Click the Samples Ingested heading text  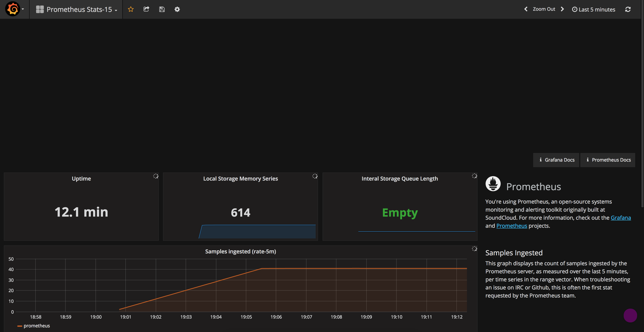coord(514,253)
